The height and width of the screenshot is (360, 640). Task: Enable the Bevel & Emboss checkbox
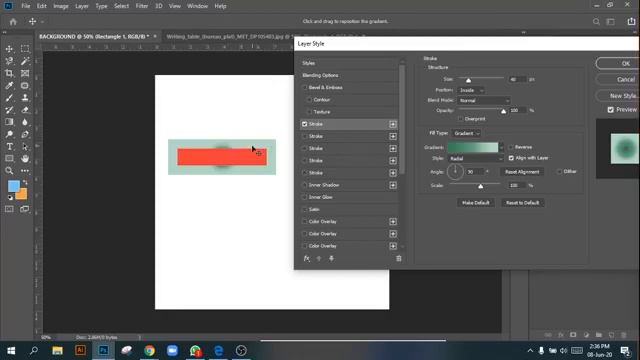(304, 87)
